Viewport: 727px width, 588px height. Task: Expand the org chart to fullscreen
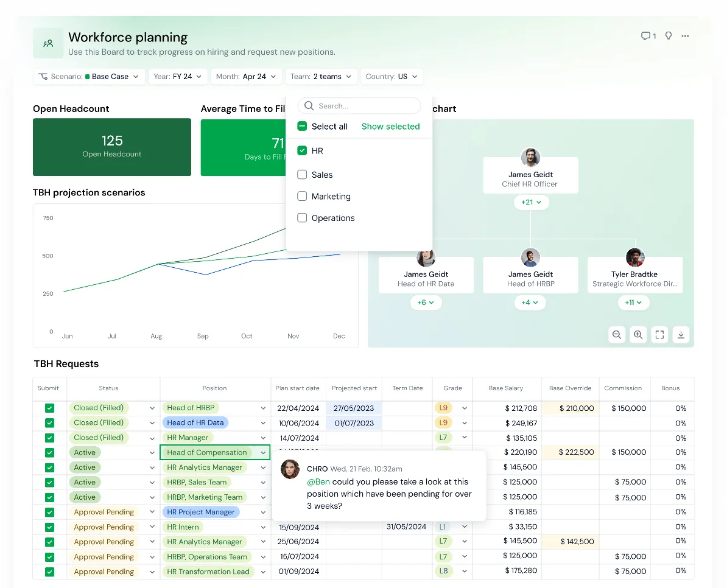[x=659, y=335]
